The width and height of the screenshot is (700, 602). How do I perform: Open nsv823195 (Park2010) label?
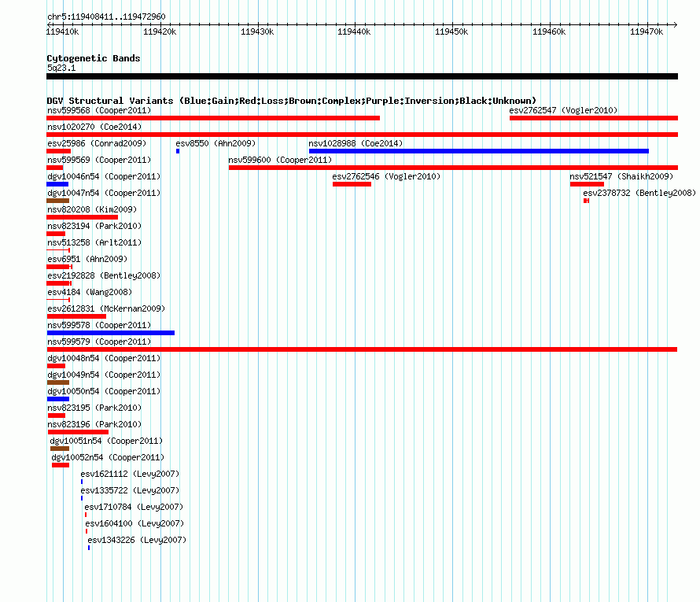point(94,408)
